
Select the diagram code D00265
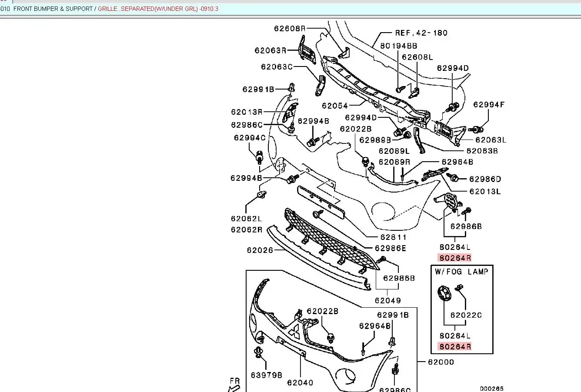click(492, 389)
